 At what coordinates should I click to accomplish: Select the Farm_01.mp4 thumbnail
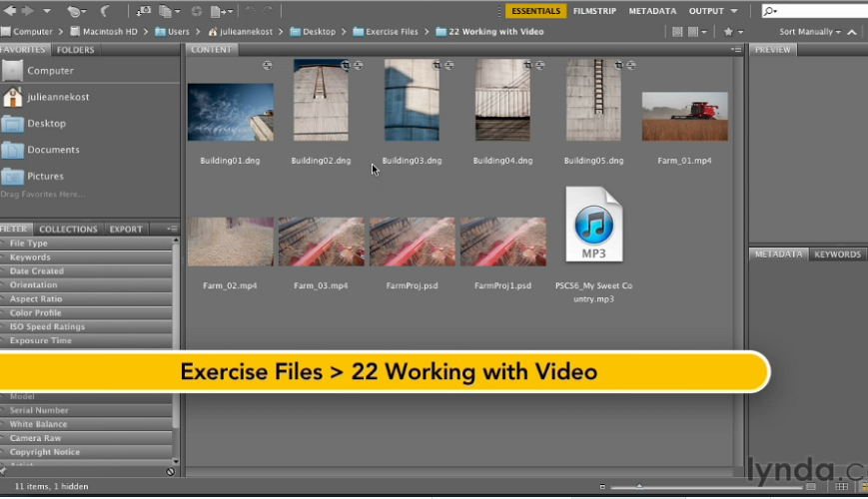[685, 116]
